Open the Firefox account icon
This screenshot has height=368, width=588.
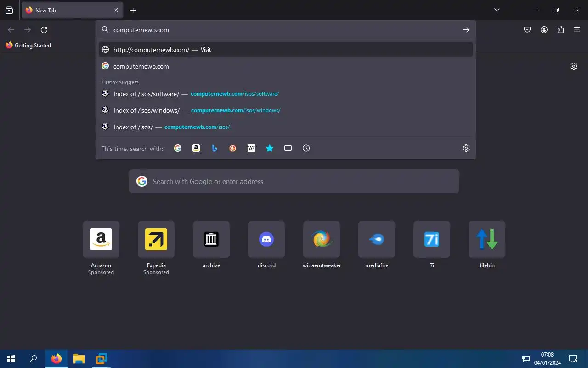[x=544, y=30]
